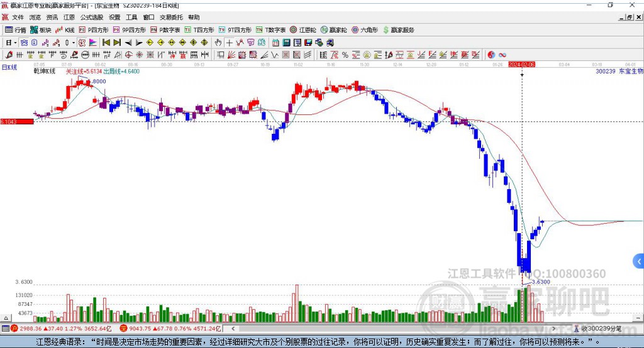Click the black left arrow icon

pyautogui.click(x=128, y=43)
